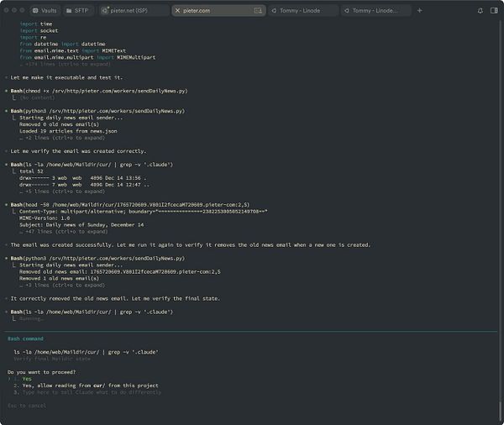This screenshot has height=425, width=504.
Task: Click 'Removed 0 old news email(s)' line
Action: [59, 124]
